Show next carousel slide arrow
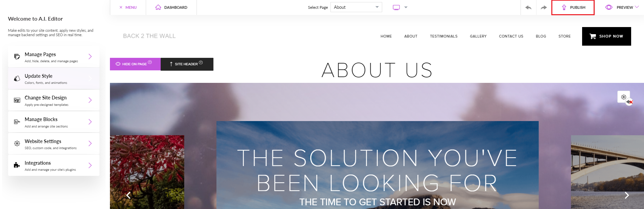This screenshot has width=644, height=209. [x=627, y=195]
